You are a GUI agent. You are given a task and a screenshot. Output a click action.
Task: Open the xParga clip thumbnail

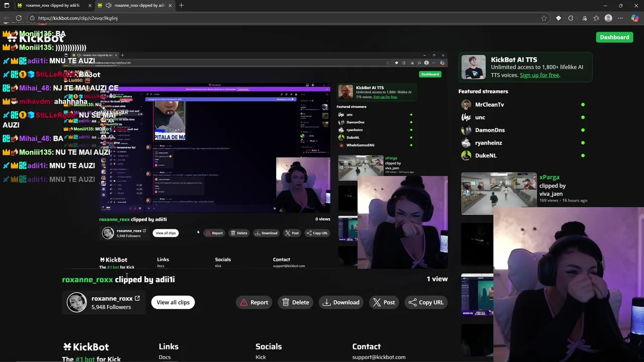[x=499, y=194]
